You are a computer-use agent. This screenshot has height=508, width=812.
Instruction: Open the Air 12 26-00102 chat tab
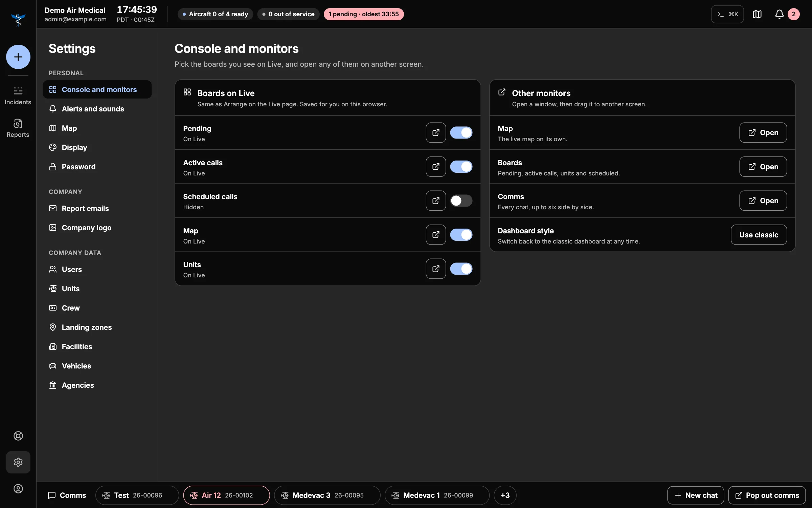point(226,495)
